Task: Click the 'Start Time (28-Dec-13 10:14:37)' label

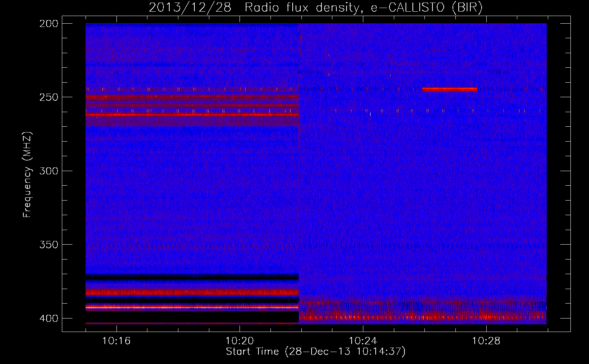Action: coord(316,352)
